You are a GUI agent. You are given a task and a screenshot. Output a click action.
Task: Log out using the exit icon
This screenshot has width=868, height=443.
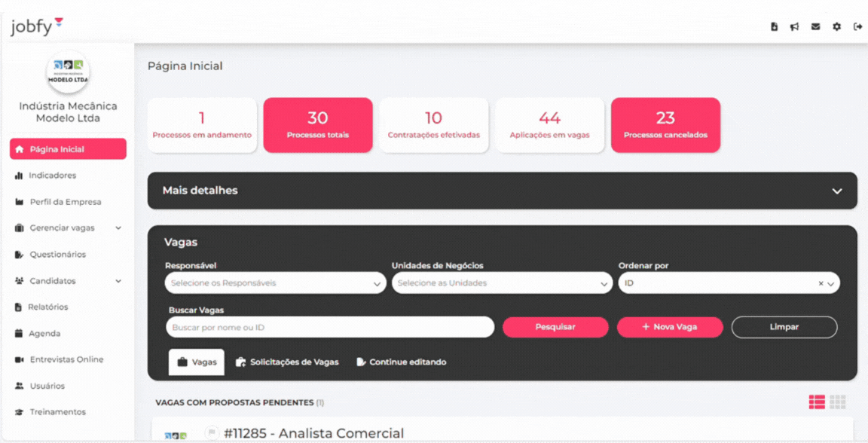coord(857,26)
